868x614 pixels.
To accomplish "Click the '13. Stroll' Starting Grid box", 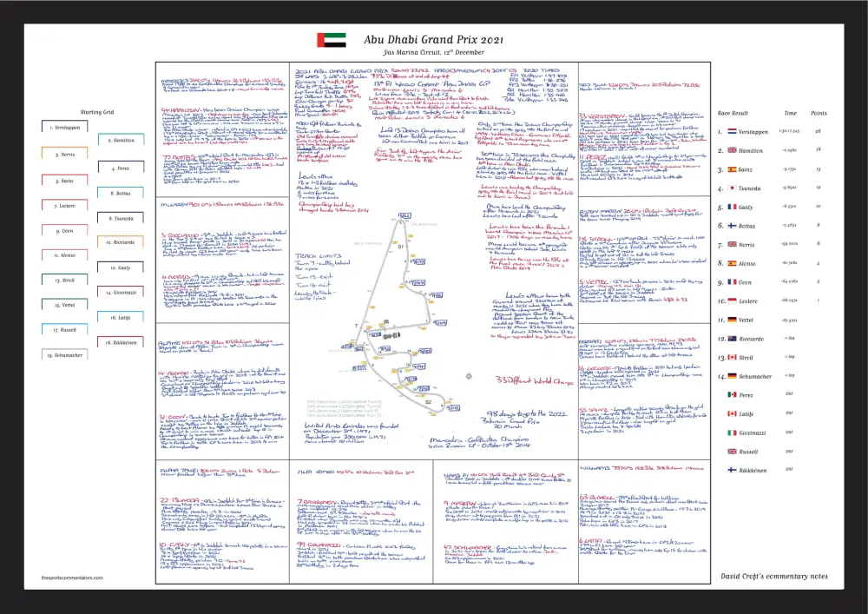I will pos(65,281).
